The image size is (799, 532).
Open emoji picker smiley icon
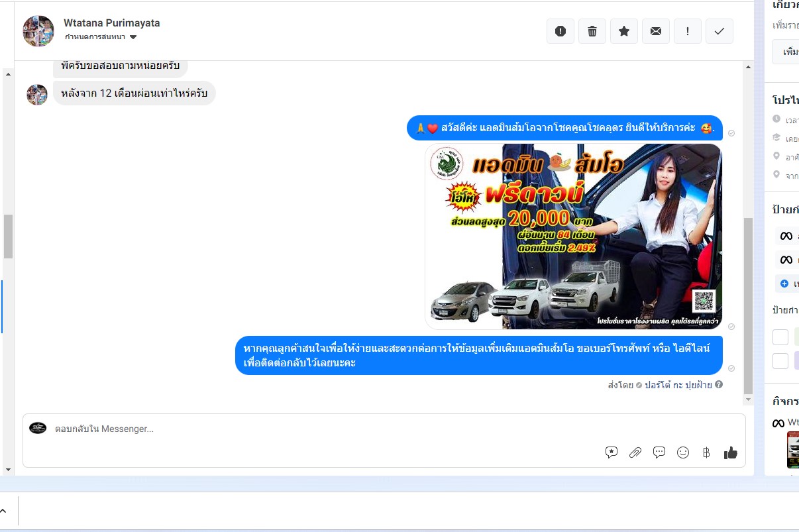click(x=683, y=452)
